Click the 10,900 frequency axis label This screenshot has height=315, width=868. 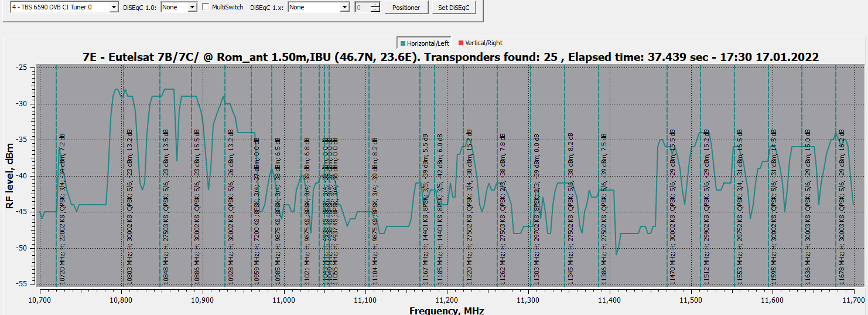point(202,299)
